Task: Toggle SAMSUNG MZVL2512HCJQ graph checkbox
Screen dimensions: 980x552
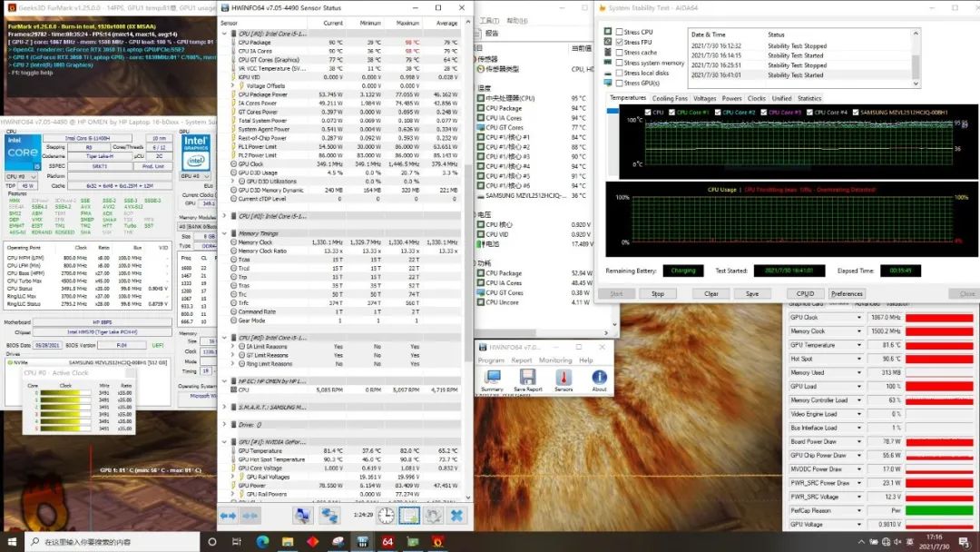Action: (856, 113)
